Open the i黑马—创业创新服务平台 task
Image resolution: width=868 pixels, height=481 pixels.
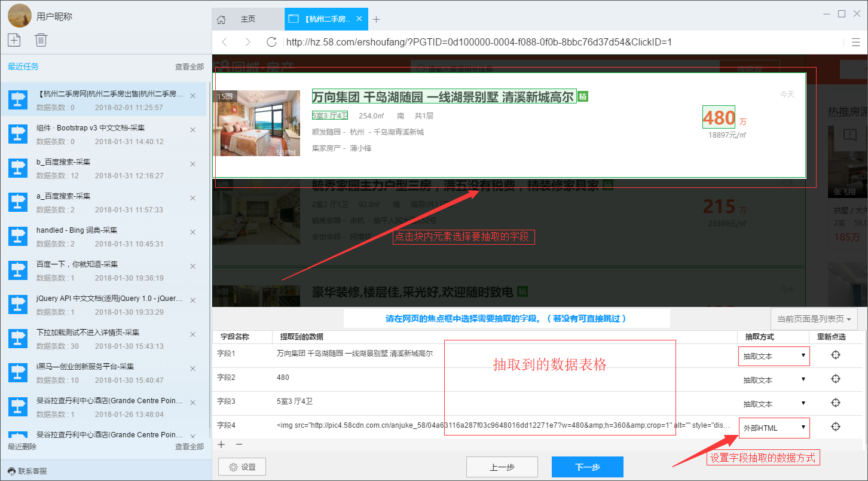(x=103, y=372)
